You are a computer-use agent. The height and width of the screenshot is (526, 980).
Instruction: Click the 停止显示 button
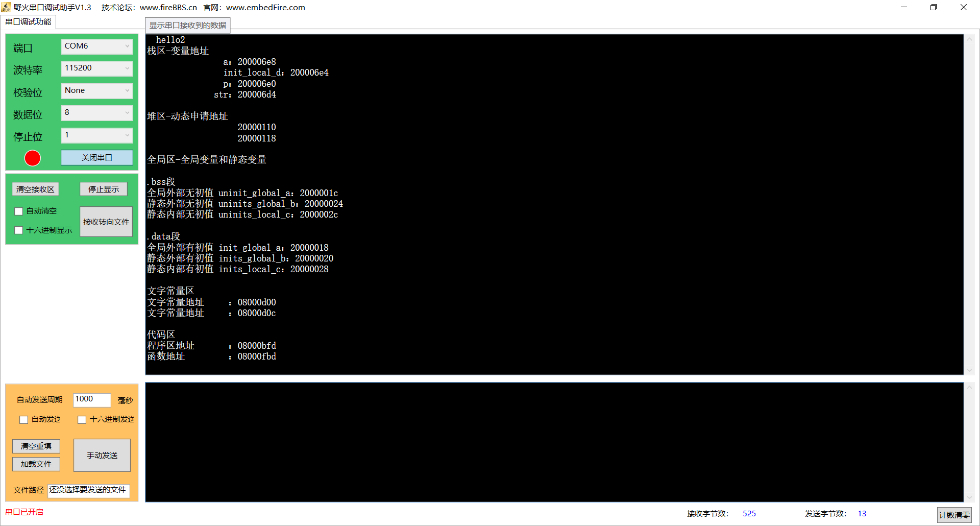click(x=104, y=189)
